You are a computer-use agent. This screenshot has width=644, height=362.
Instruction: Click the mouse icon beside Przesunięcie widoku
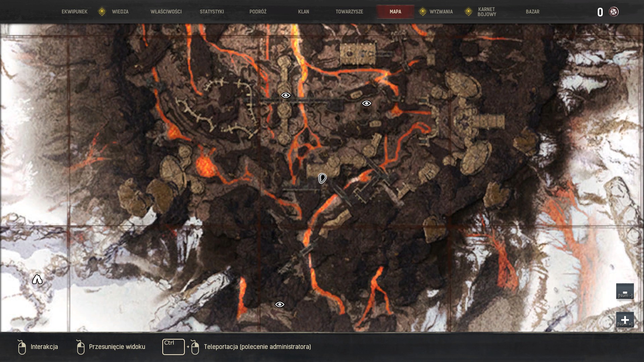(80, 347)
